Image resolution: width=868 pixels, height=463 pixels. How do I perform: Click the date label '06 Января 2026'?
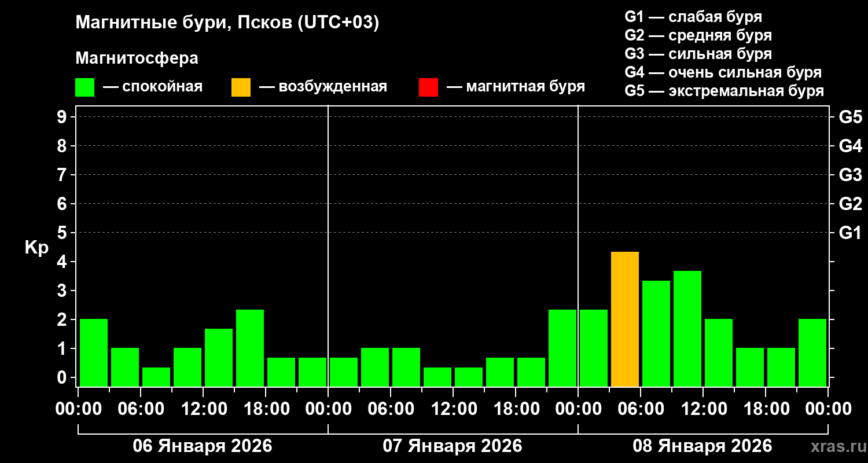click(x=203, y=446)
